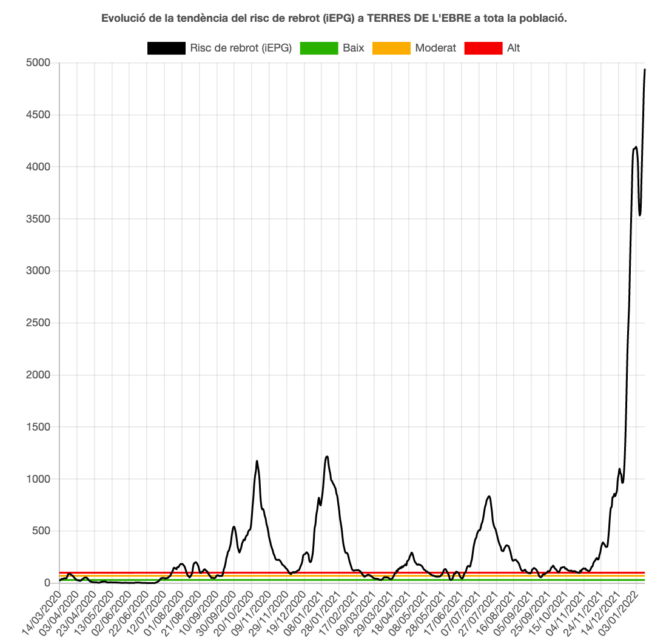The height and width of the screenshot is (644, 649).
Task: Click the black Risc de rebrot legend swatch
Action: [166, 48]
